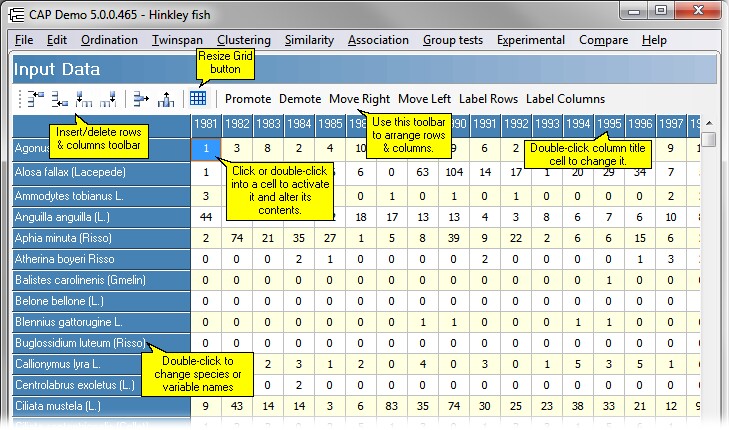Open the Compare menu
729x430 pixels.
coord(603,40)
